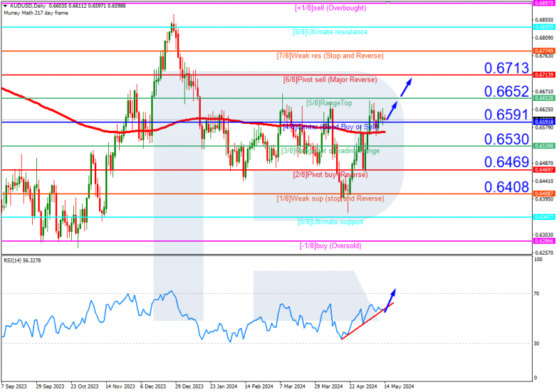557x392 pixels.
Task: Click the 23 Oct 2023 date label
Action: tap(85, 386)
